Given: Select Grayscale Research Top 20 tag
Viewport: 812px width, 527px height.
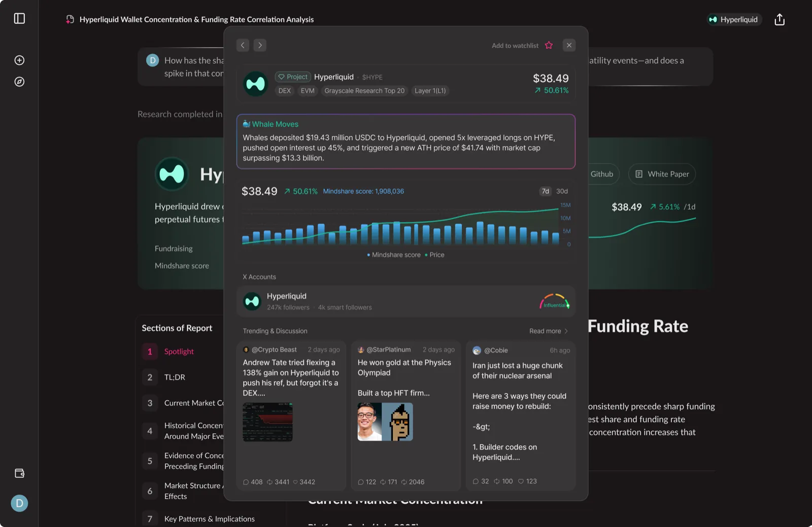Looking at the screenshot, I should coord(364,91).
